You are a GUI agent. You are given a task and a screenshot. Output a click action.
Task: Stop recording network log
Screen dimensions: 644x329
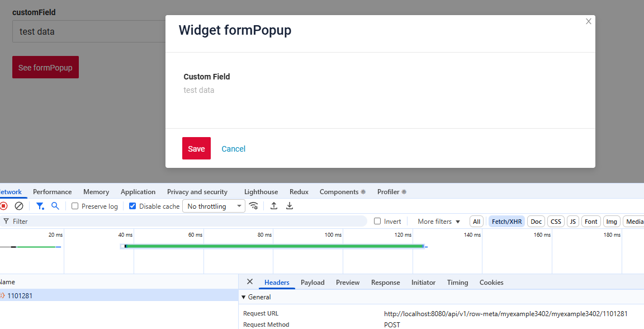tap(4, 206)
